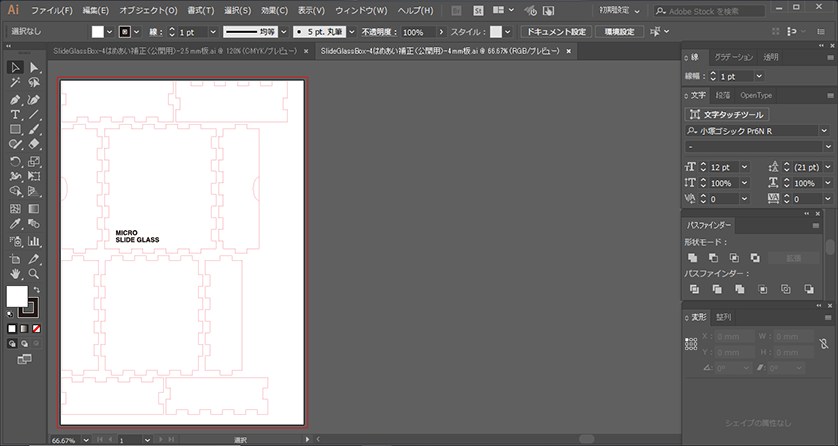This screenshot has height=446, width=838.
Task: Pick the Magic Wand tool
Action: [15, 83]
